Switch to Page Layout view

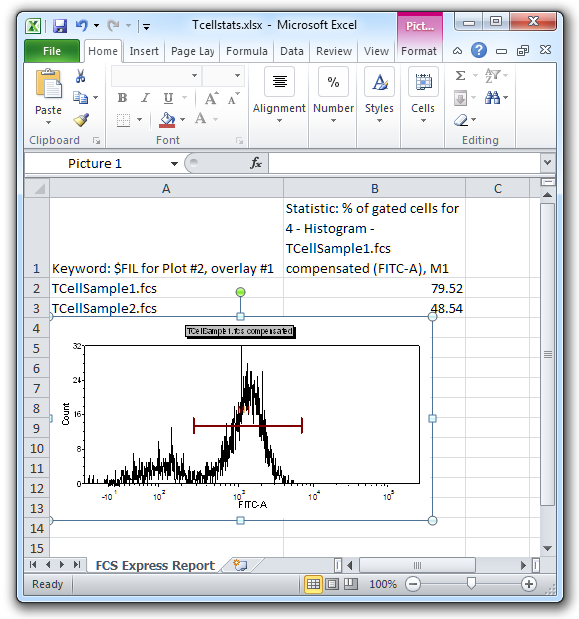332,584
